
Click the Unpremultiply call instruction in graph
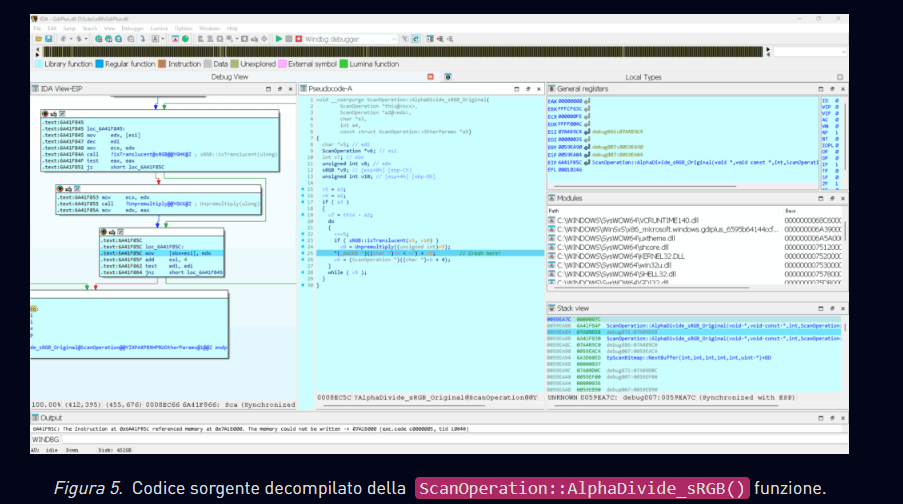click(158, 204)
